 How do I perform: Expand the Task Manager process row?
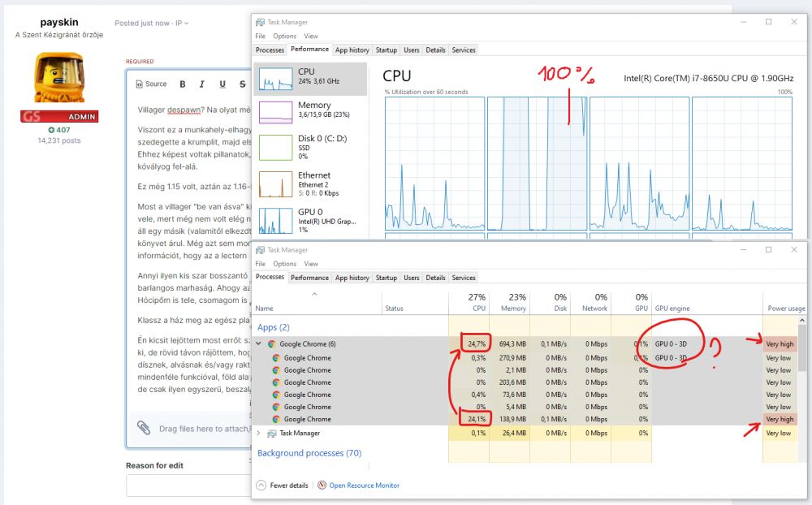coord(259,433)
